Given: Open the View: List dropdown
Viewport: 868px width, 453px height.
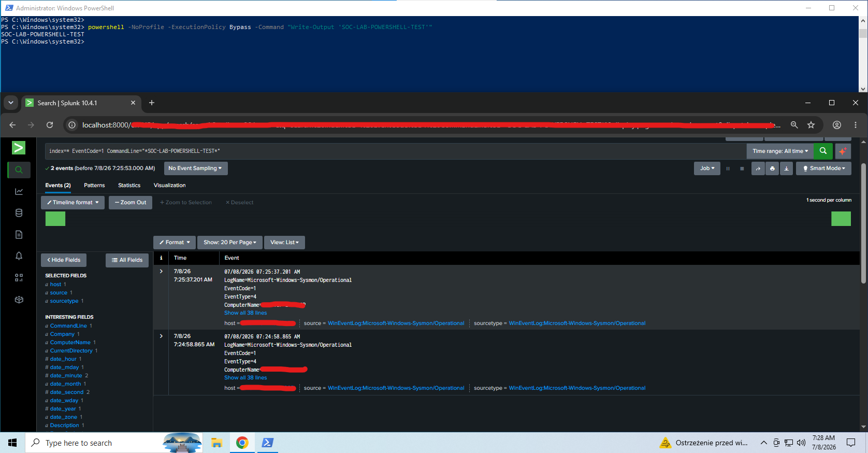Looking at the screenshot, I should coord(284,243).
